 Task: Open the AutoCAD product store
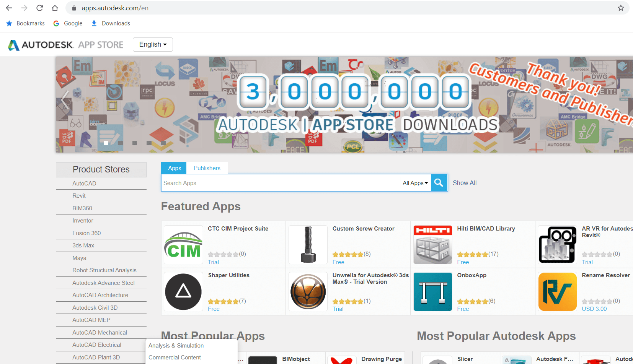click(x=101, y=184)
